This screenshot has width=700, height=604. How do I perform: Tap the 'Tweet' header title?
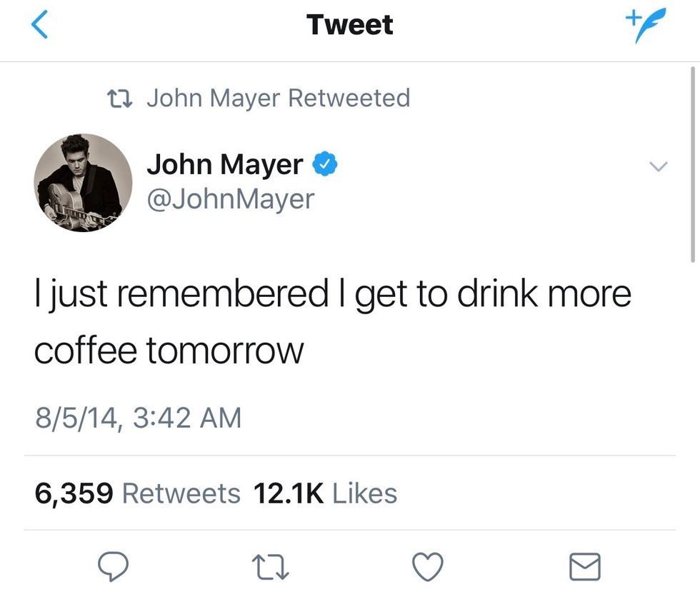pyautogui.click(x=349, y=25)
